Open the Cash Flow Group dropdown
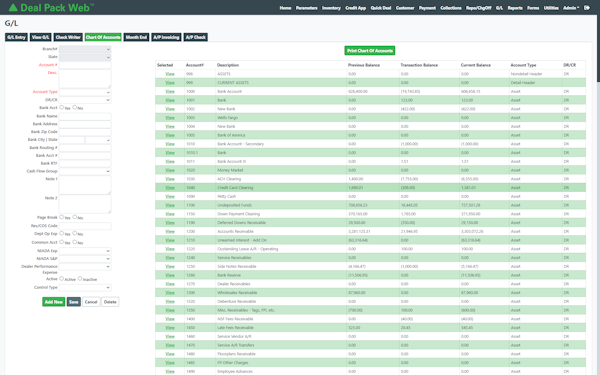 (x=85, y=171)
